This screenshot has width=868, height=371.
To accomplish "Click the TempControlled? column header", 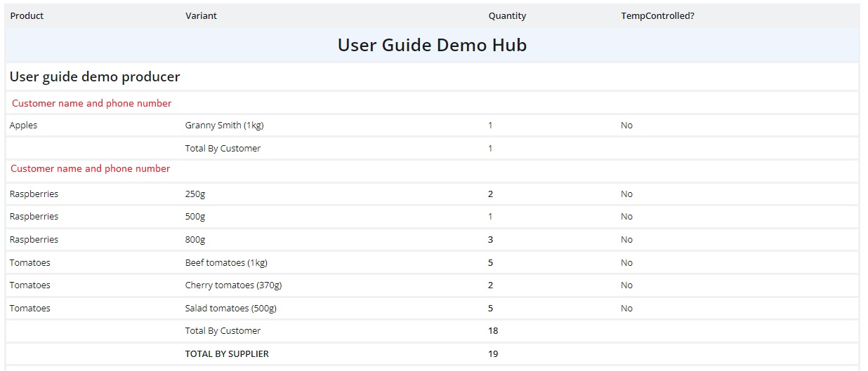I will coord(657,15).
